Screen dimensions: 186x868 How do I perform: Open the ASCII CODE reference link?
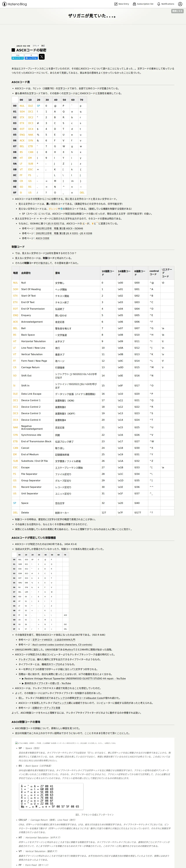(43, 238)
